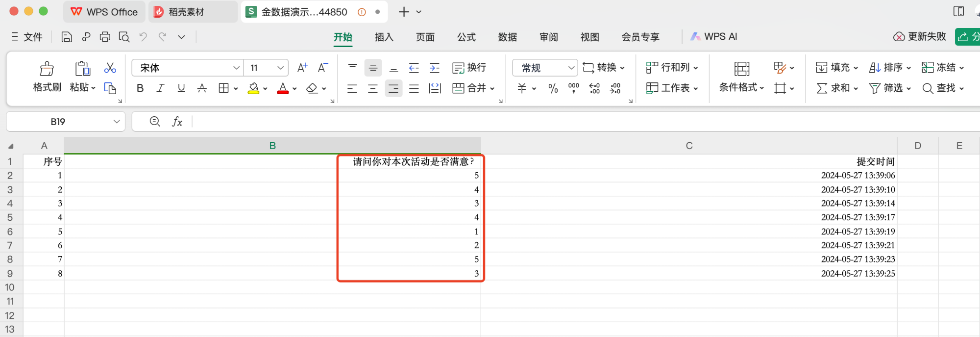Viewport: 980px width, 337px height.
Task: Toggle Underline formatting
Action: tap(181, 88)
